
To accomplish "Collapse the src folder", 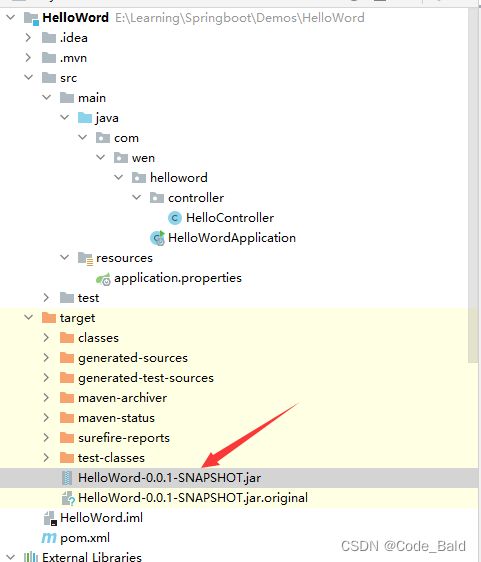I will [x=28, y=77].
